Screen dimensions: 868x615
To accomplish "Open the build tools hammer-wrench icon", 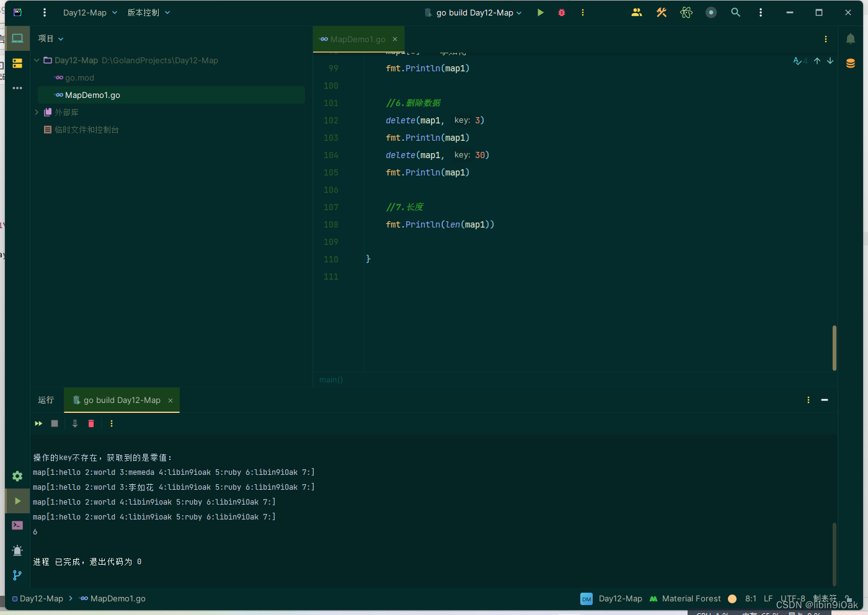I will pyautogui.click(x=662, y=12).
